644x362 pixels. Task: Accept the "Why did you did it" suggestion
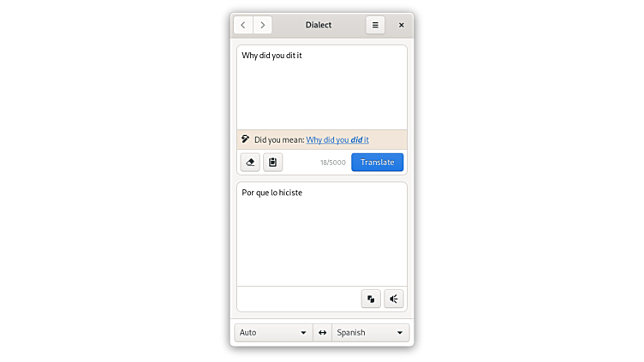click(x=337, y=140)
